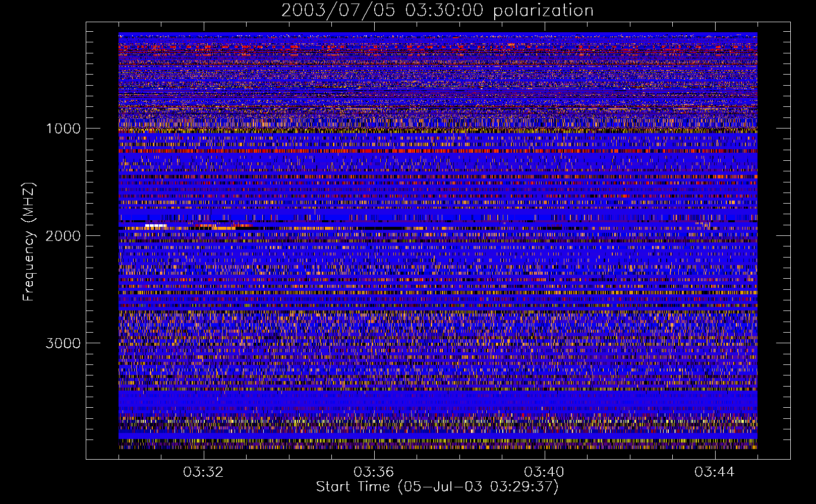The image size is (816, 504).
Task: Click the plot title '2003/07/05 03:30:00 polarization'
Action: (437, 10)
